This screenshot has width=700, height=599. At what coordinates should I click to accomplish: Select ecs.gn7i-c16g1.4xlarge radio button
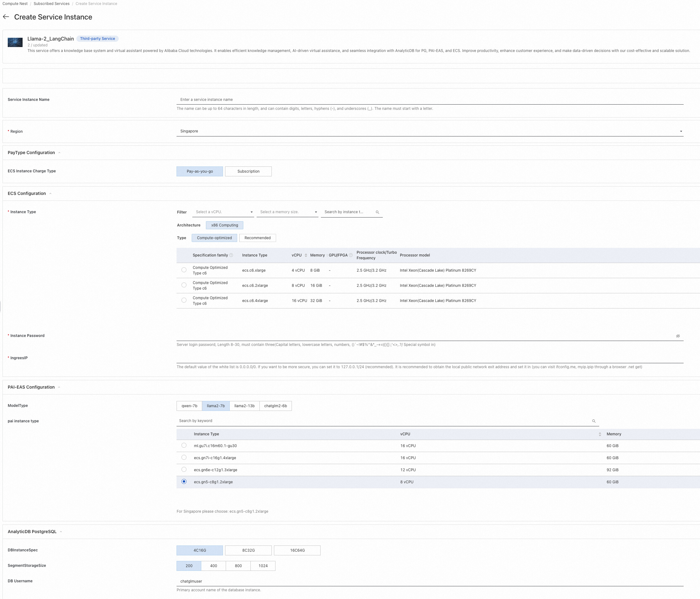click(x=184, y=457)
